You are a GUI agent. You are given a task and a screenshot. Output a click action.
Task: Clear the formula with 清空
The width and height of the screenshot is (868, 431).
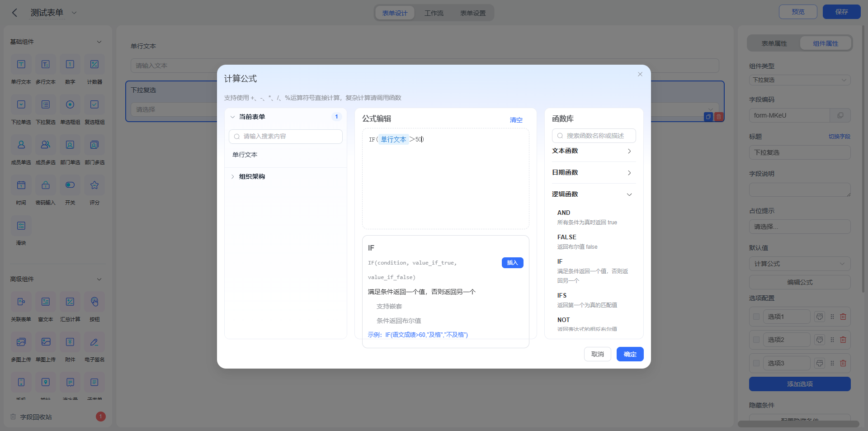(516, 120)
